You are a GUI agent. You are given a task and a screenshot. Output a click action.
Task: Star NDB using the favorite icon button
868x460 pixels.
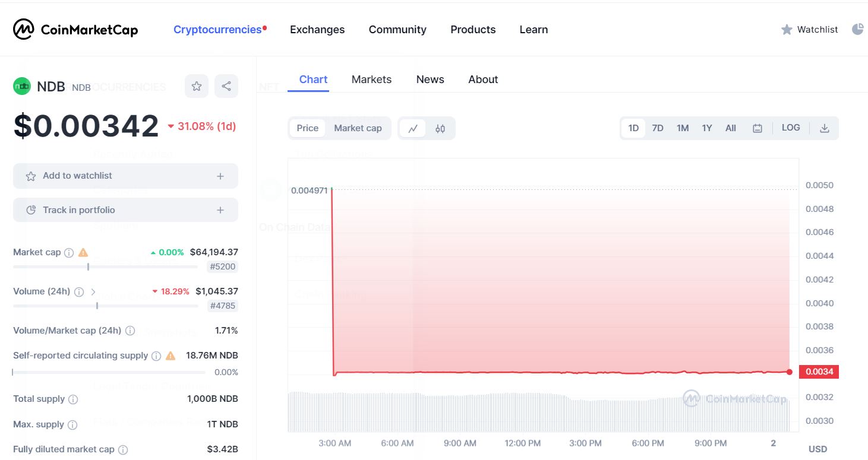pos(197,86)
